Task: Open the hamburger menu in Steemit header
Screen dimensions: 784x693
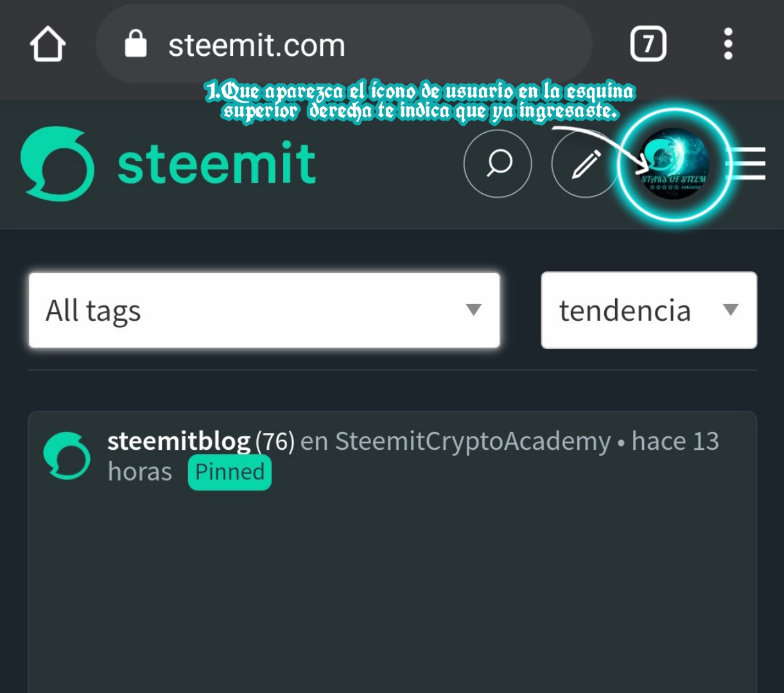Action: [746, 164]
